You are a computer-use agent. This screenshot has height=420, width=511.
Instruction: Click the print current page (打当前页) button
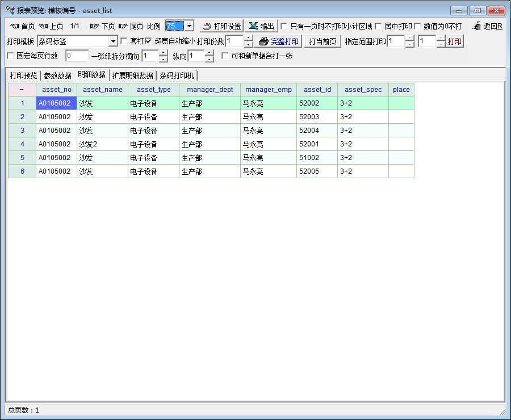click(322, 41)
